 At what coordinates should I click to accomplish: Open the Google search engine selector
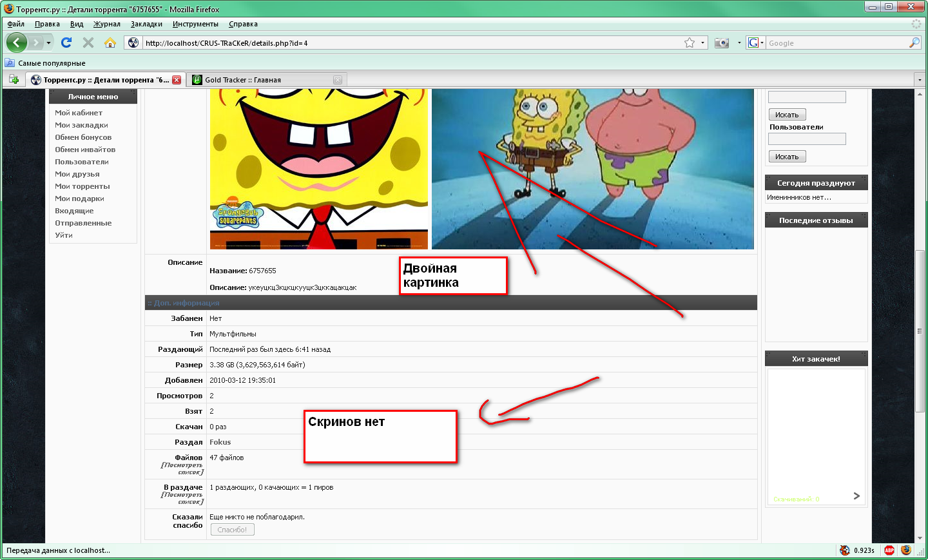pyautogui.click(x=755, y=43)
